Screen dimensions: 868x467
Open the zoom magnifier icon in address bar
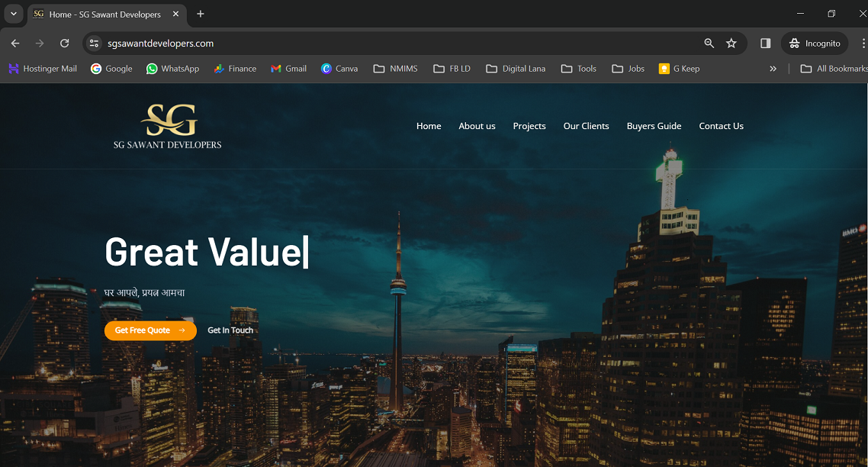click(709, 43)
